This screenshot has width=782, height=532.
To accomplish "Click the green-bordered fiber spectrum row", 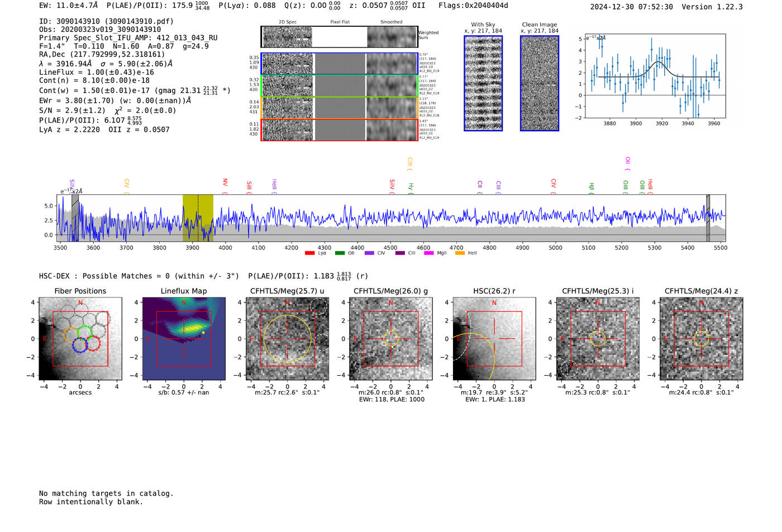I will pyautogui.click(x=340, y=86).
